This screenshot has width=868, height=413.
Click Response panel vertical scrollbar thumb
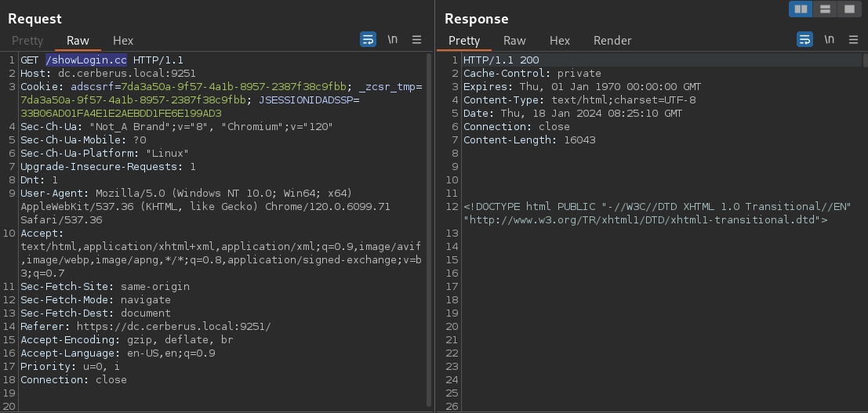point(865,60)
